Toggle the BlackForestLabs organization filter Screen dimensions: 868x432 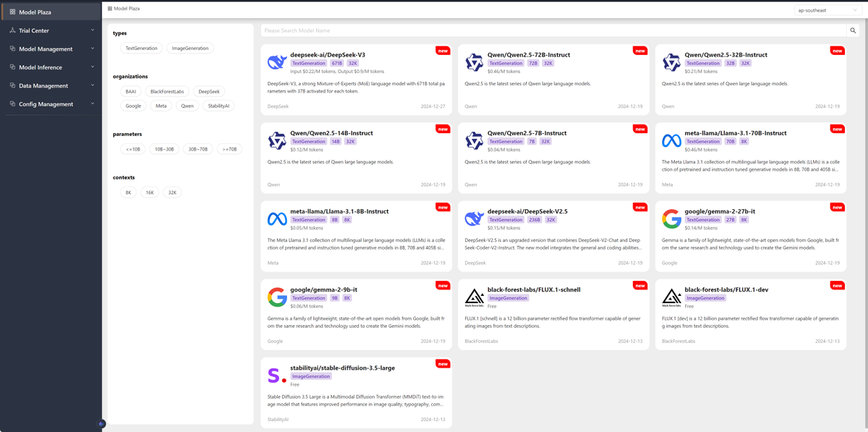click(166, 92)
